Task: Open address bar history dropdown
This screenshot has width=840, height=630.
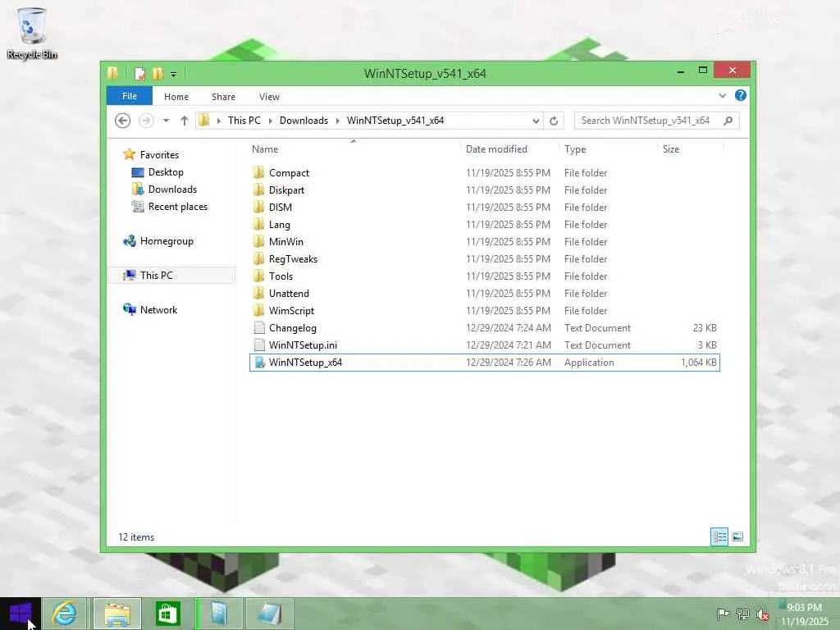Action: (535, 121)
